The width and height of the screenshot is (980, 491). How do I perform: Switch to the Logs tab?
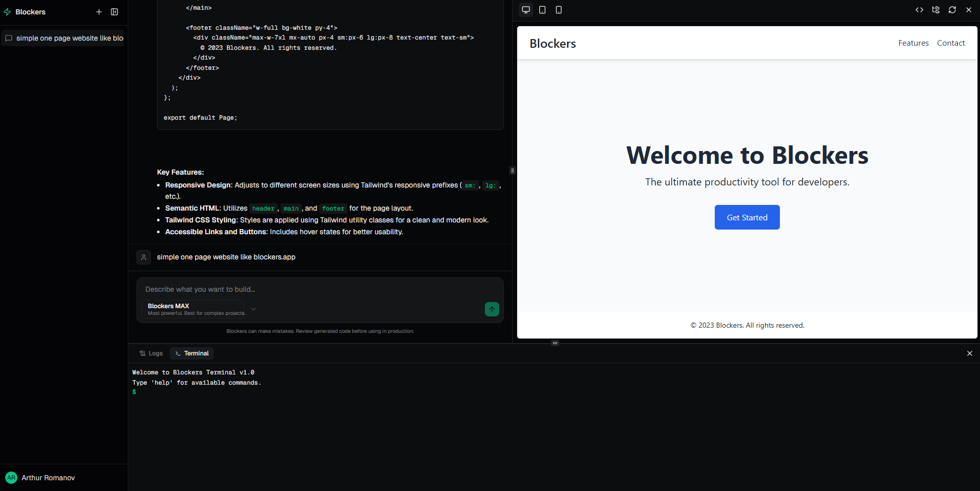pos(151,353)
